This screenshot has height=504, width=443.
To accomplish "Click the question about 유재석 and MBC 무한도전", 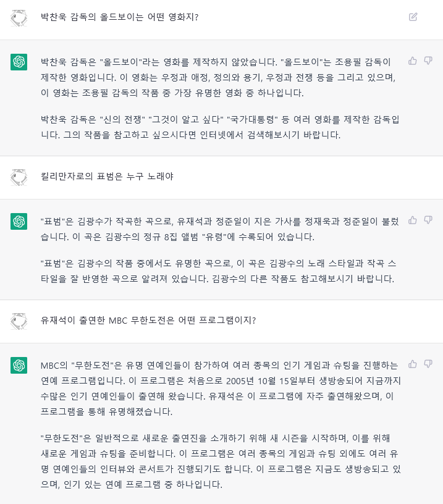I will pos(148,321).
